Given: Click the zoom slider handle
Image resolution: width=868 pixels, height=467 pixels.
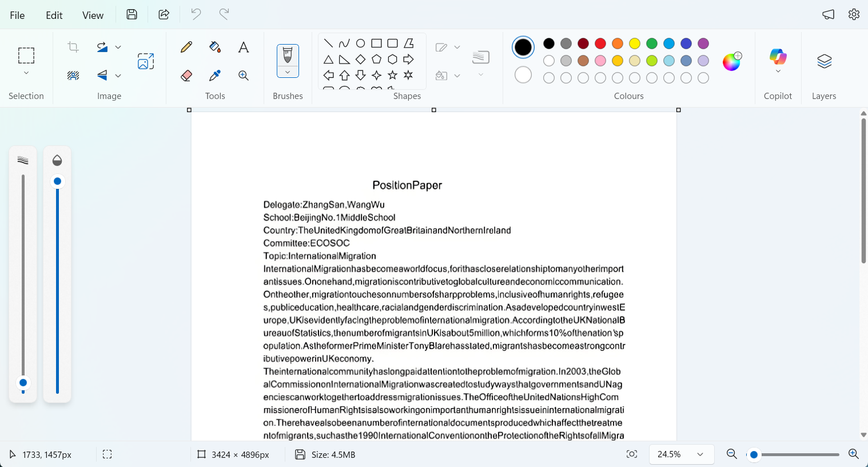Looking at the screenshot, I should (x=754, y=455).
